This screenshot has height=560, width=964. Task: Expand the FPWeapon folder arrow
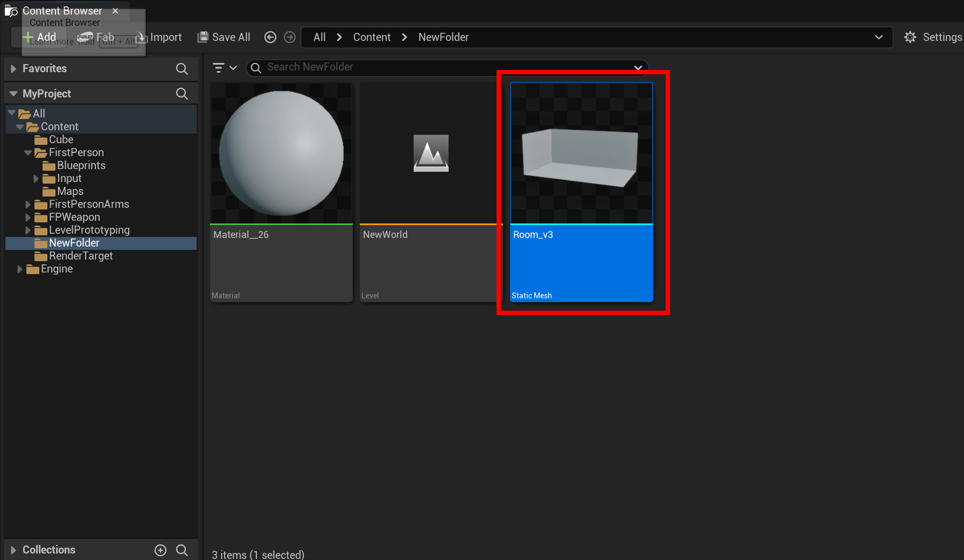point(28,217)
